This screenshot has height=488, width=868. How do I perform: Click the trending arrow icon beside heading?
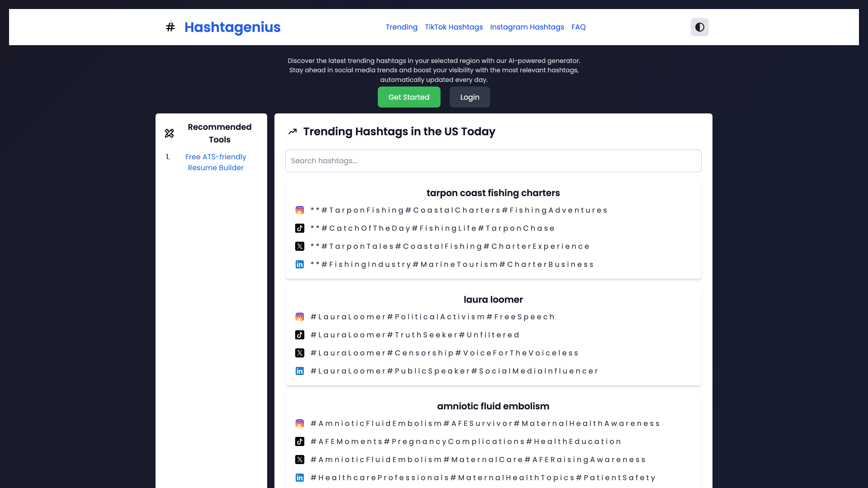[x=292, y=131]
